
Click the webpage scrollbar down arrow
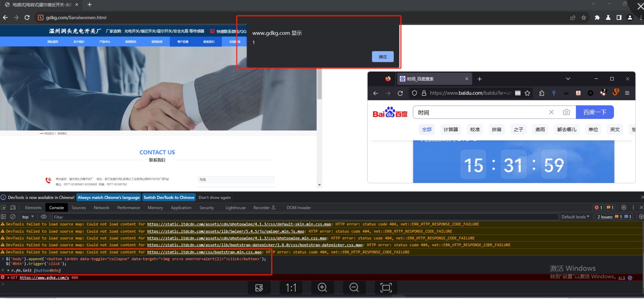[319, 185]
